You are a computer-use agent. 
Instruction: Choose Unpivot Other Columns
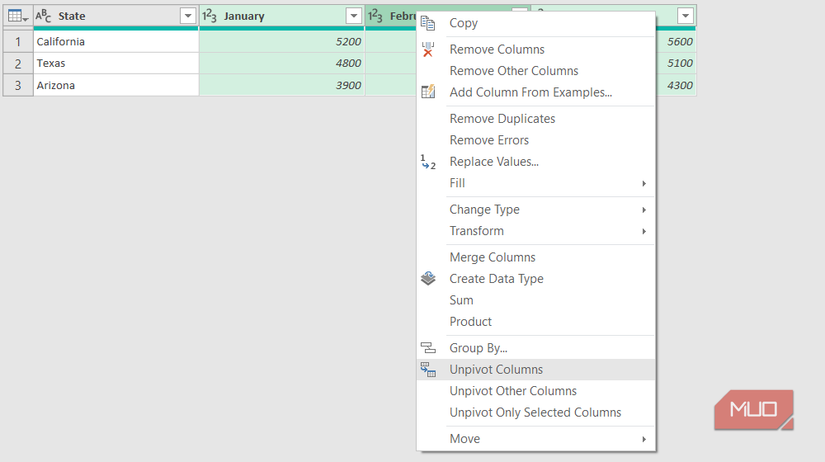pyautogui.click(x=513, y=391)
